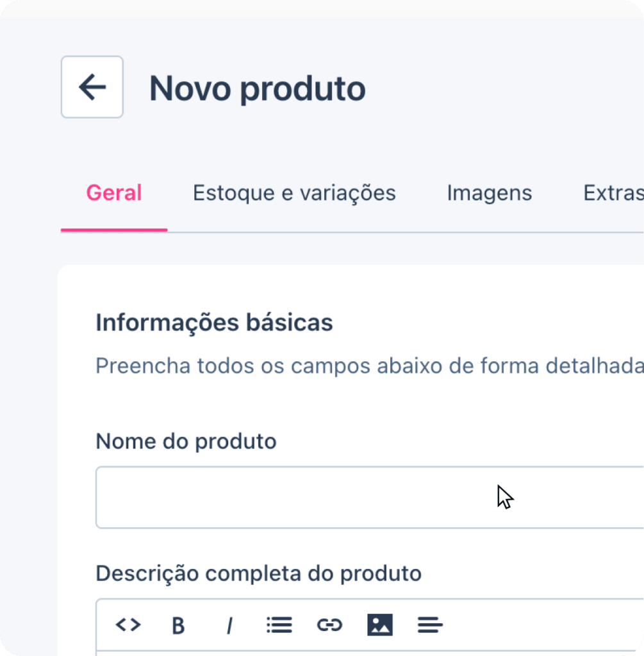Apply bold formatting in description editor
644x656 pixels.
(178, 625)
